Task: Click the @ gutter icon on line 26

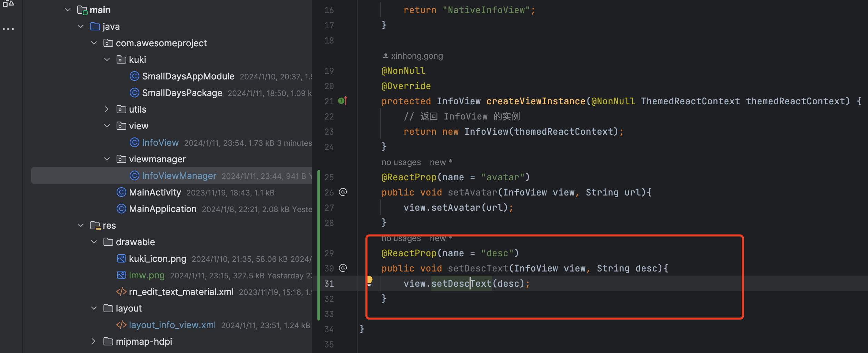Action: [343, 192]
